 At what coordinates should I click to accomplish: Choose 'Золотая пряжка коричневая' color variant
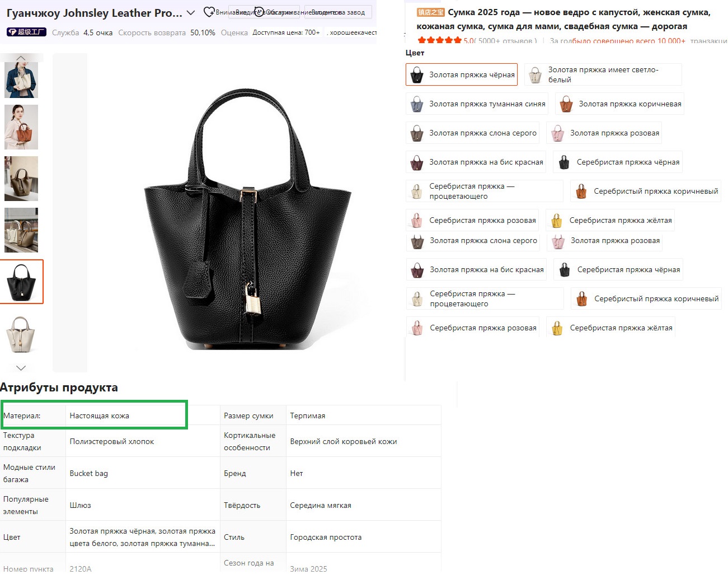pyautogui.click(x=620, y=104)
